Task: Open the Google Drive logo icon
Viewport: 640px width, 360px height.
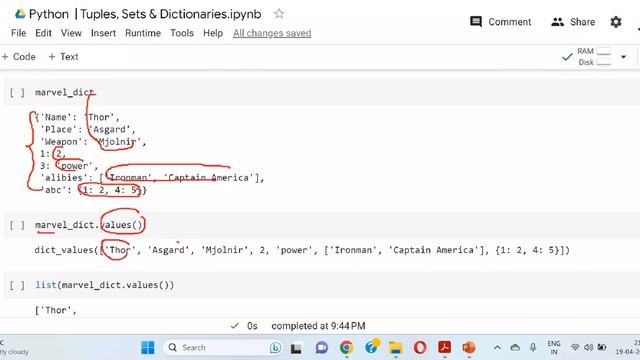Action: [x=20, y=14]
